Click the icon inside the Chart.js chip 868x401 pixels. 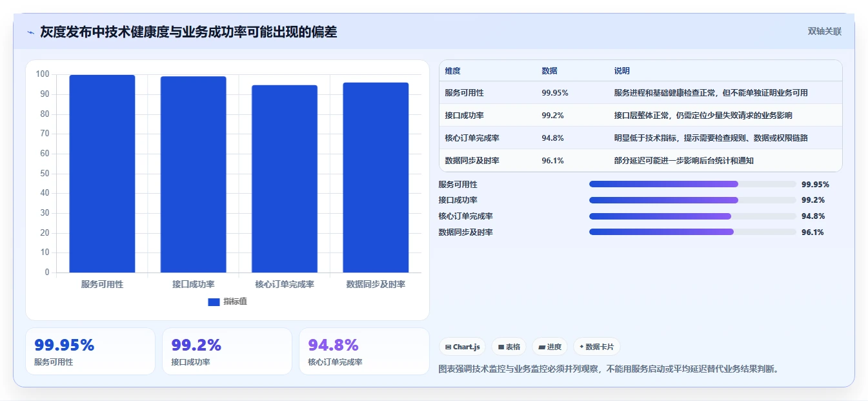coord(448,347)
